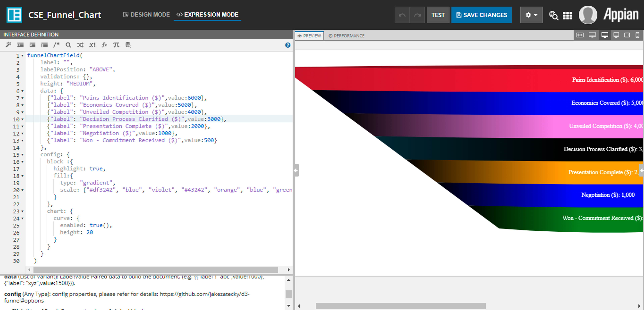Click the outdent code toolbar icon
The image size is (644, 310).
(20, 45)
